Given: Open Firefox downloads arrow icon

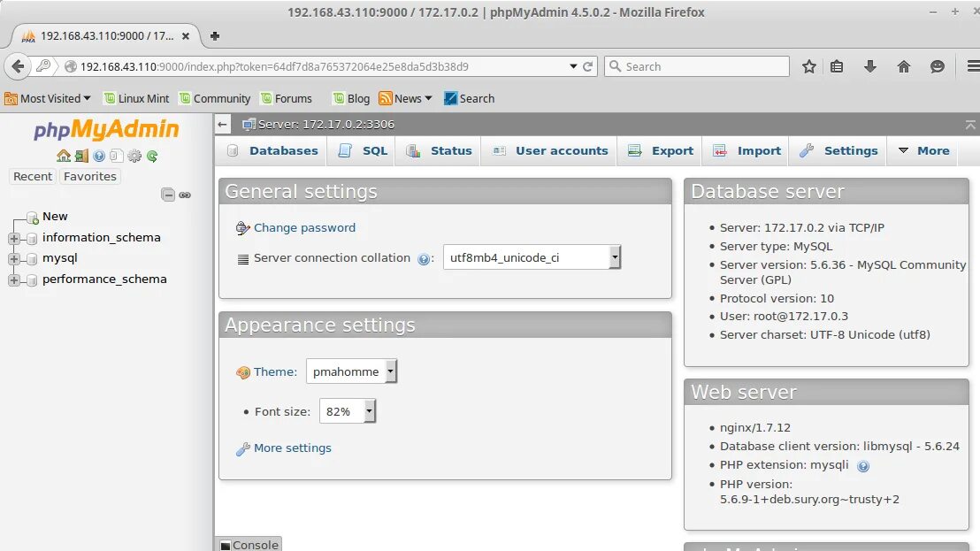Looking at the screenshot, I should 870,66.
